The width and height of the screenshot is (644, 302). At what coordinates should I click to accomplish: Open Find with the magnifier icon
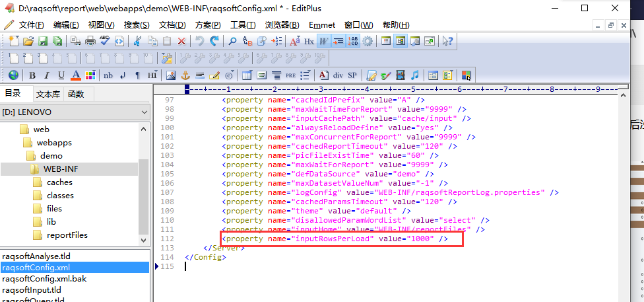click(x=233, y=41)
